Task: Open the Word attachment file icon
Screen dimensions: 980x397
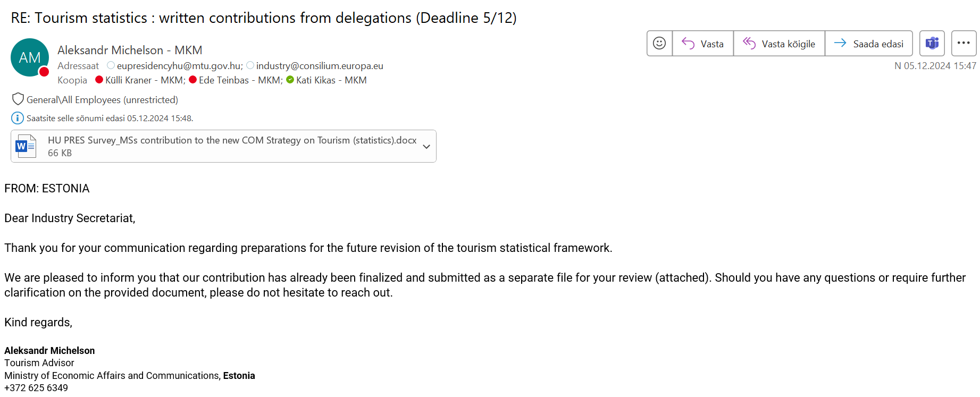Action: (26, 146)
